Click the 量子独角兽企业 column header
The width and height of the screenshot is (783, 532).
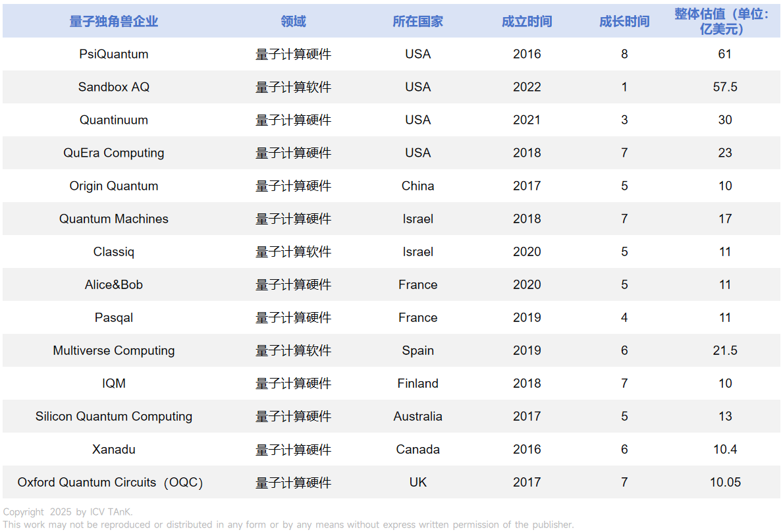coord(114,20)
